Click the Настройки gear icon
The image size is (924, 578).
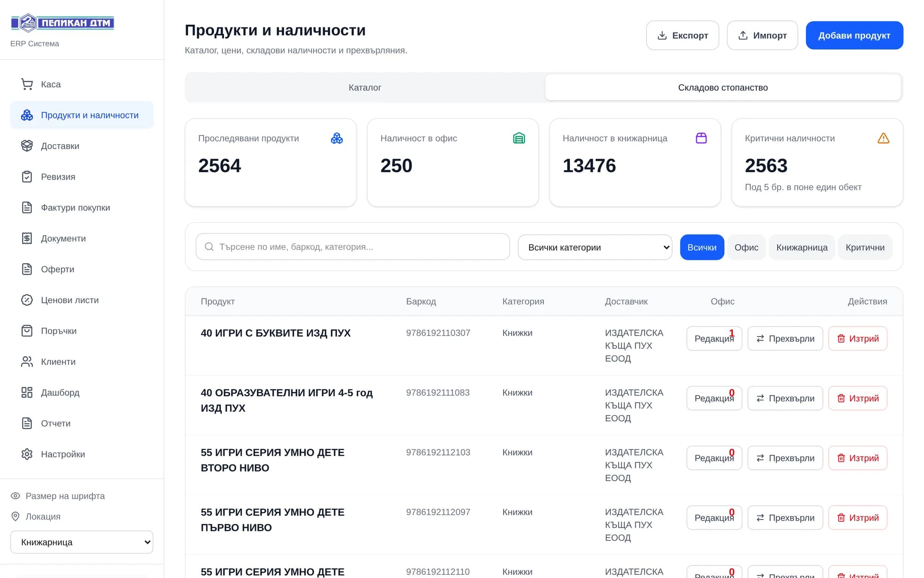pyautogui.click(x=27, y=454)
